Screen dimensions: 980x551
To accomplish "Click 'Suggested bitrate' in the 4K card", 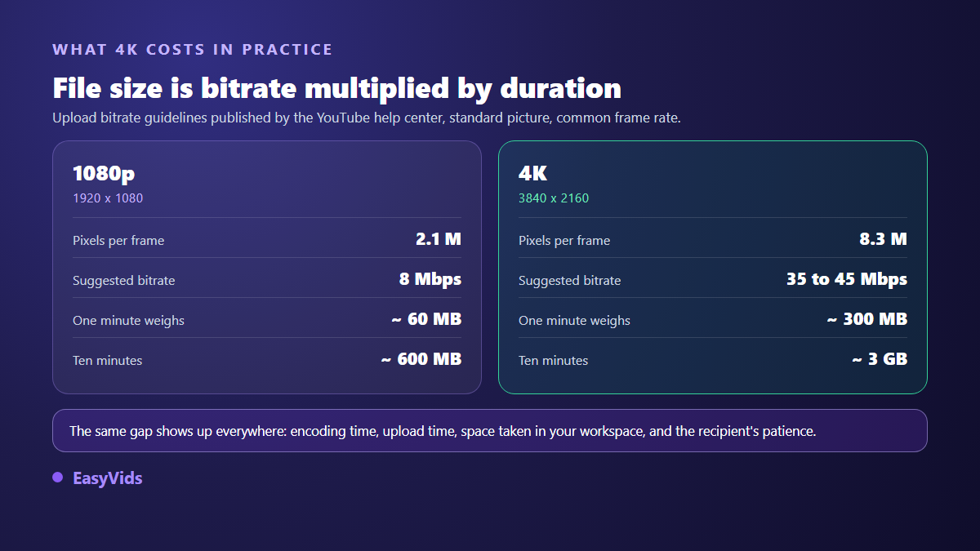I will (570, 281).
